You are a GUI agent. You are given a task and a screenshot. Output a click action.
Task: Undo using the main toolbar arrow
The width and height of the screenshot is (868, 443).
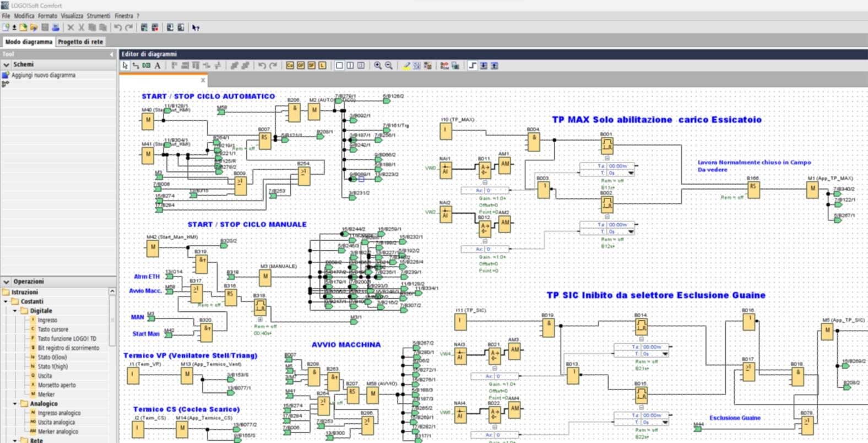(x=117, y=28)
